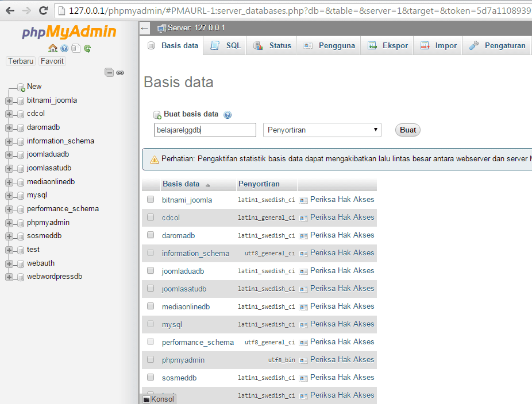Click the Home house icon in sidebar
532x404 pixels.
click(x=53, y=48)
